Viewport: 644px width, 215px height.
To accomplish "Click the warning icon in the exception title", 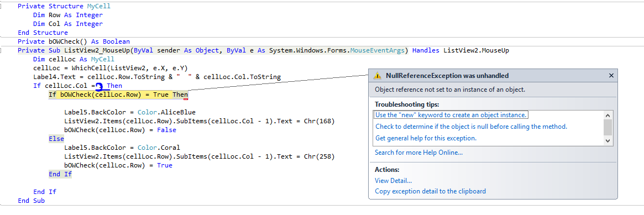I will [377, 76].
